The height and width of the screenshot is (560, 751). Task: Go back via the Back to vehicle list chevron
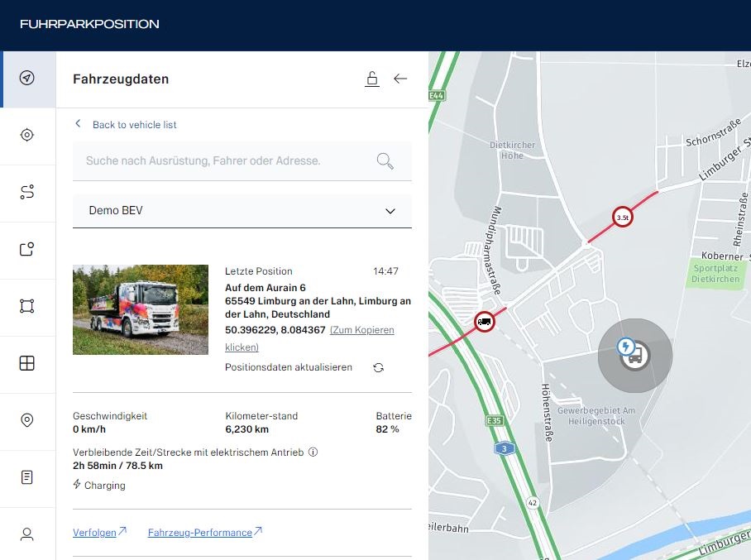click(78, 123)
